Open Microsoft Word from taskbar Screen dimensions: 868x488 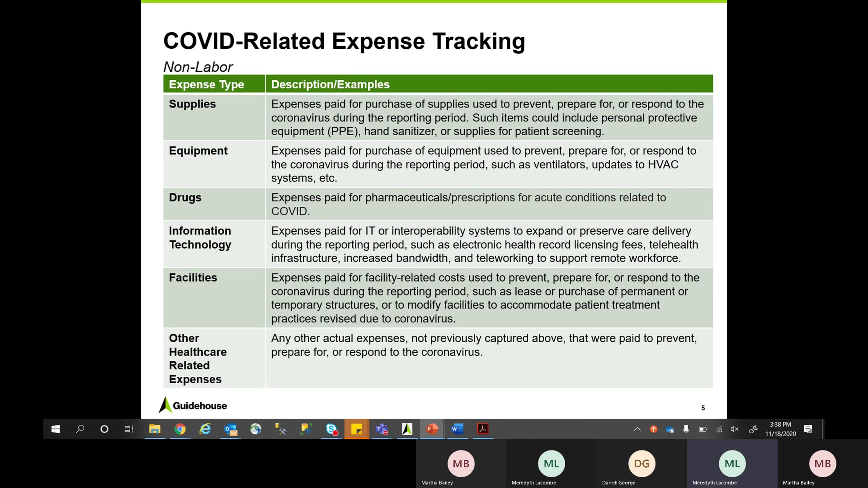[x=457, y=429]
